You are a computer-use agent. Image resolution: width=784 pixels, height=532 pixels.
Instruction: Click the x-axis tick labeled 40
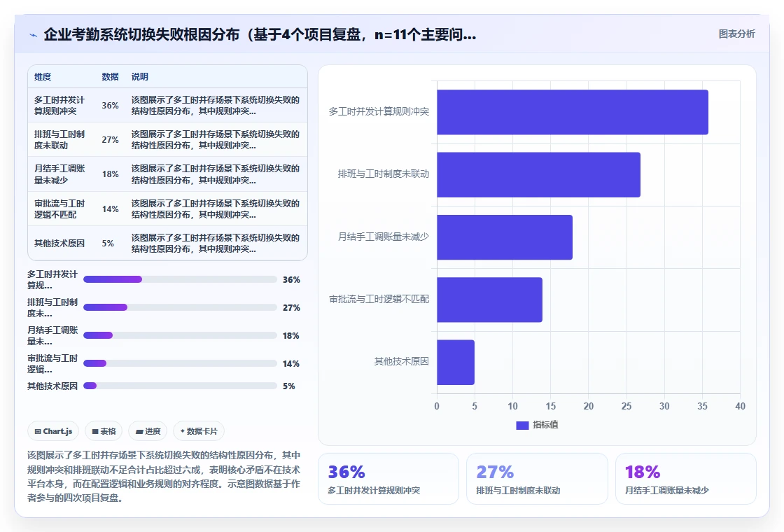tap(740, 406)
